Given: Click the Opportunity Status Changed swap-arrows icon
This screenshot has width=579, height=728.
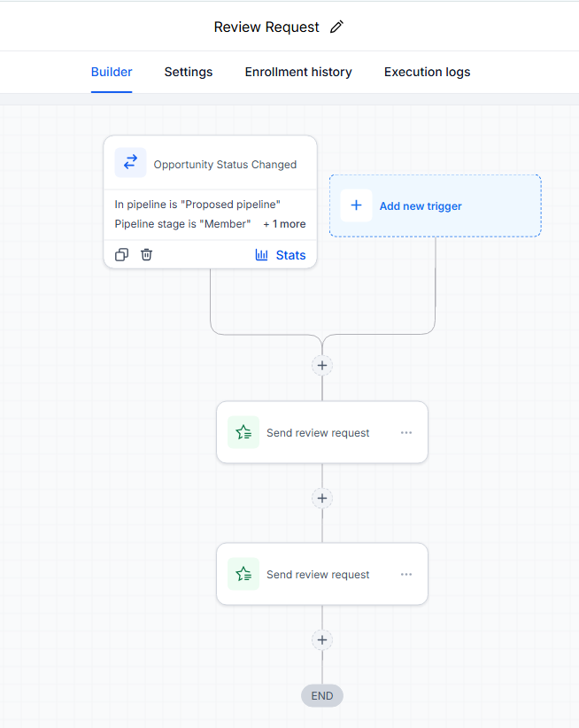Looking at the screenshot, I should coord(130,162).
